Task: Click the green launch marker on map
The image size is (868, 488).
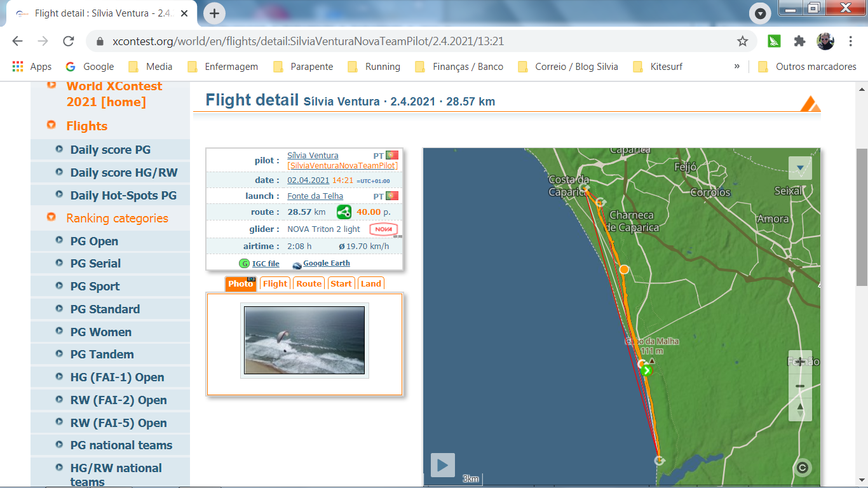Action: [647, 370]
